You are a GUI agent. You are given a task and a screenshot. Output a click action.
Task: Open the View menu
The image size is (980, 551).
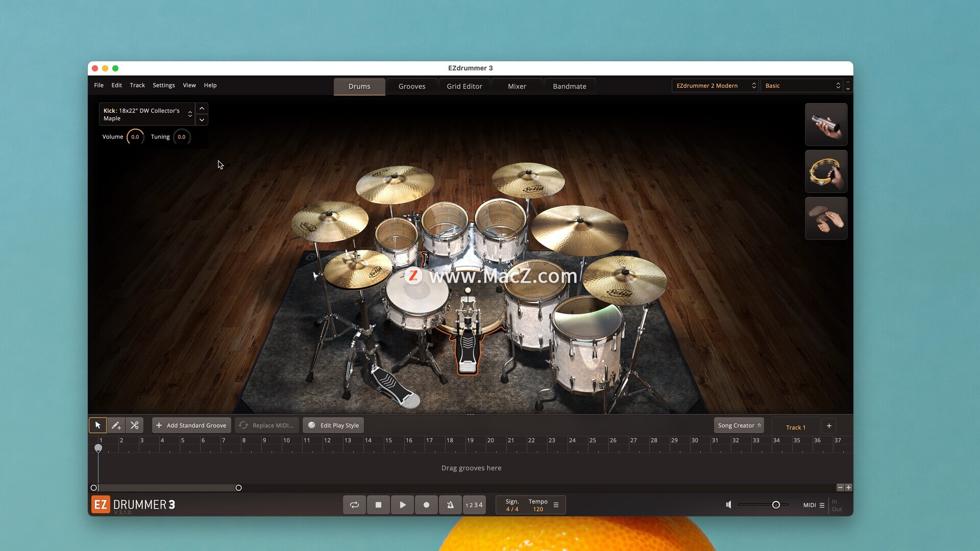pos(189,85)
